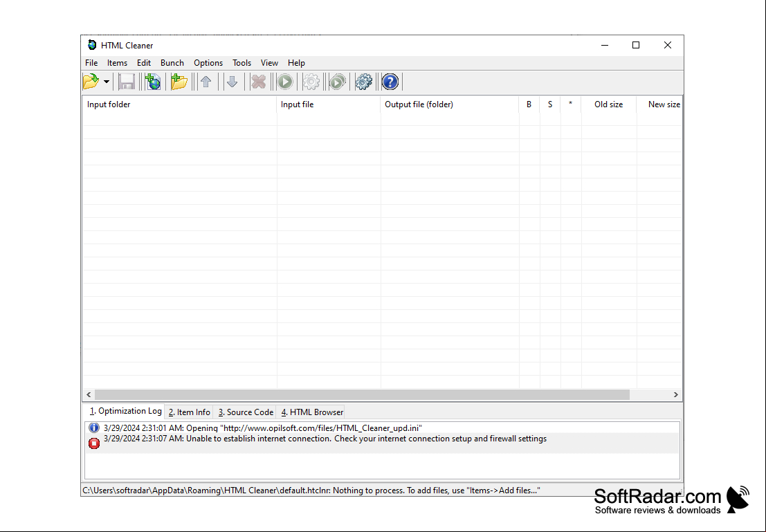This screenshot has width=766, height=532.
Task: Open the Help menu
Action: (x=296, y=62)
